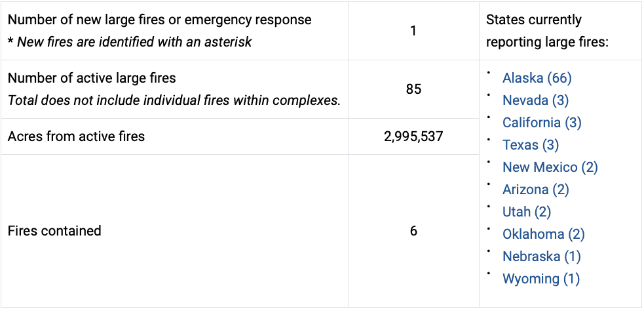Click the fires contained value 6

tap(413, 231)
